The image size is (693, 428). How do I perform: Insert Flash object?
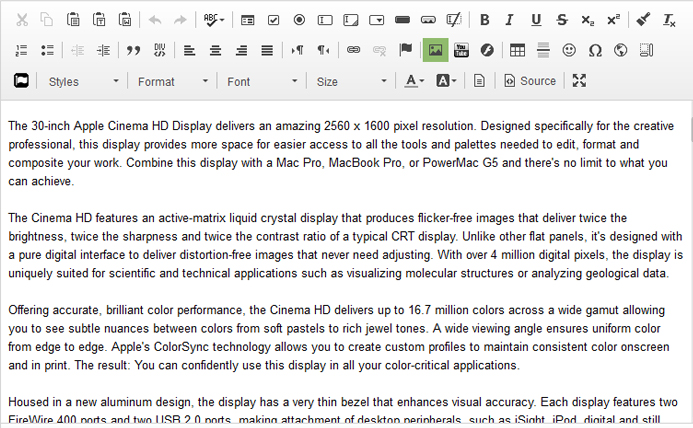click(x=487, y=50)
